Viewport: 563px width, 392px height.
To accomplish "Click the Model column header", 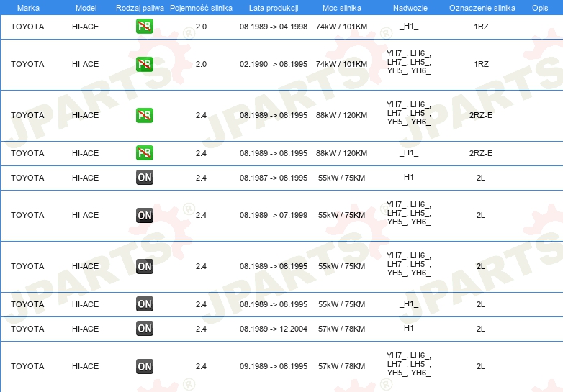I will (86, 8).
